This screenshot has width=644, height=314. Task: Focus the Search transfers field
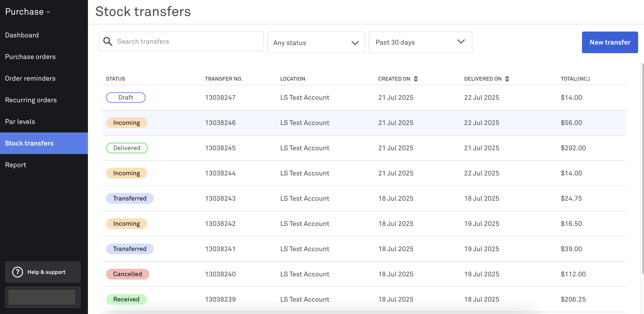pos(181,41)
